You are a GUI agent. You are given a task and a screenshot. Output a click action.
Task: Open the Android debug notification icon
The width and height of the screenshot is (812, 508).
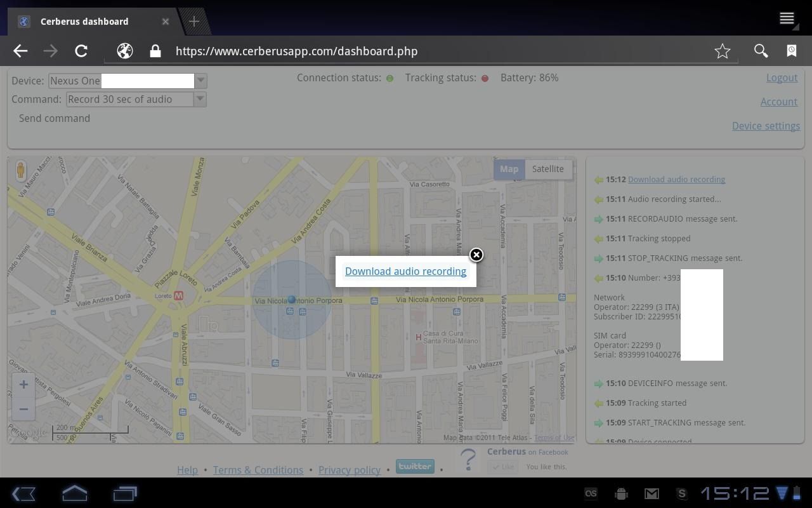point(621,493)
